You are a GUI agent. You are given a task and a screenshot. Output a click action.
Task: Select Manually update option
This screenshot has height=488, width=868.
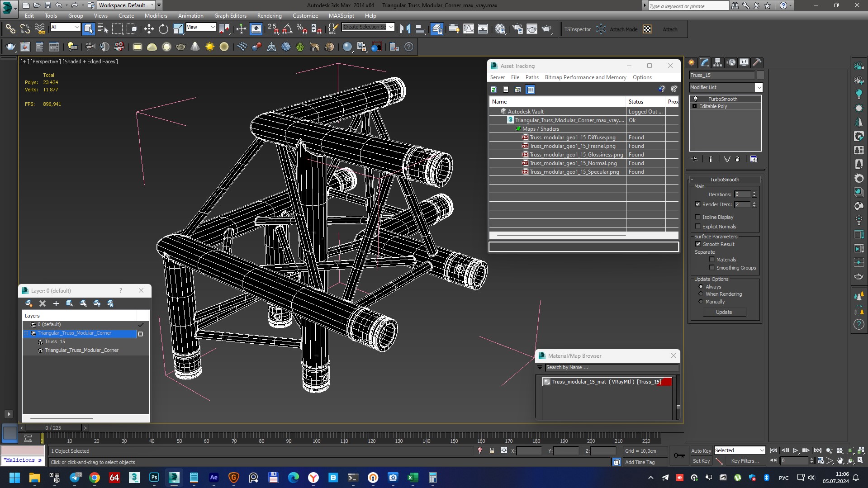(x=701, y=302)
